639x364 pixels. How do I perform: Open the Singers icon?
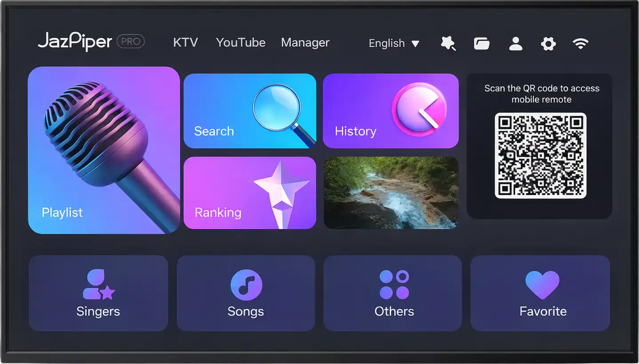click(98, 284)
